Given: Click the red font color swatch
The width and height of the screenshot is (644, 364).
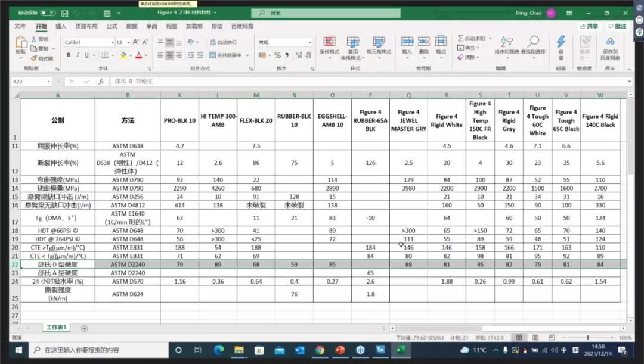Looking at the screenshot, I should pyautogui.click(x=138, y=55).
